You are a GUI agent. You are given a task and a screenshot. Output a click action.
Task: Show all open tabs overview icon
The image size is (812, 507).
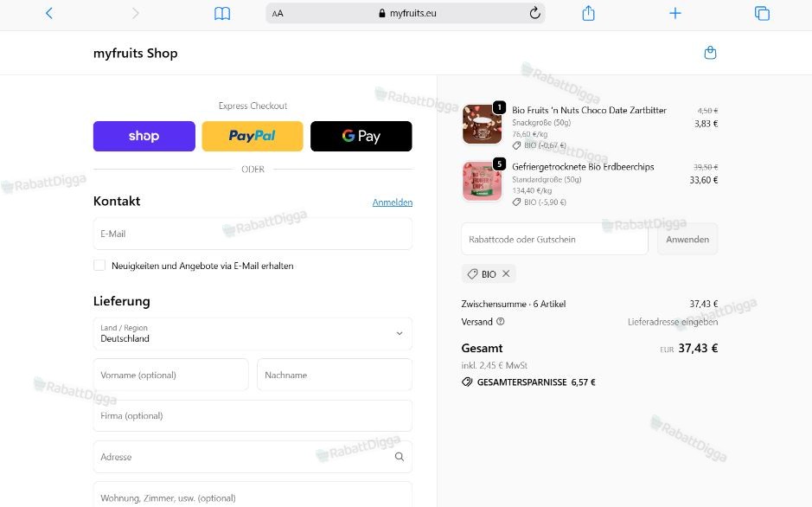coord(762,13)
